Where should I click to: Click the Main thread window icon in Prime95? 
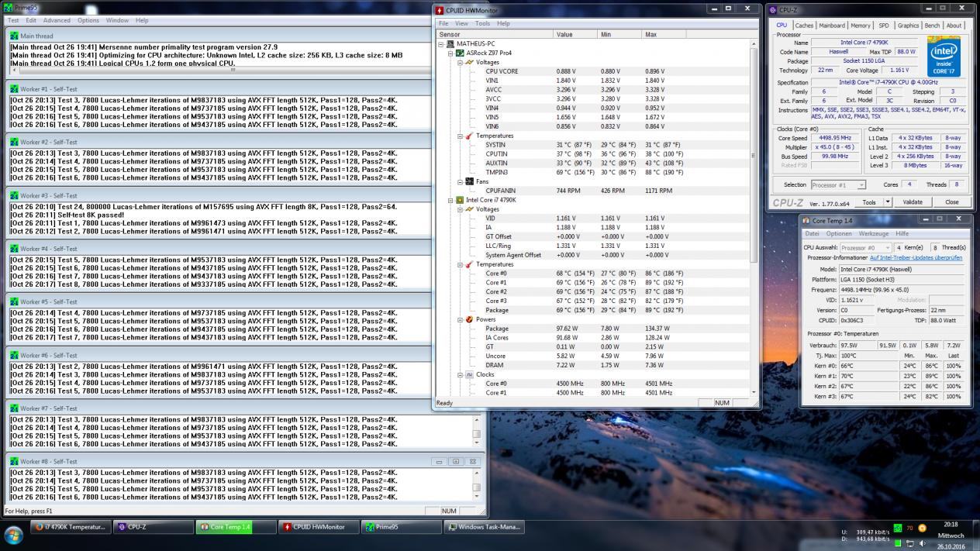(x=14, y=36)
